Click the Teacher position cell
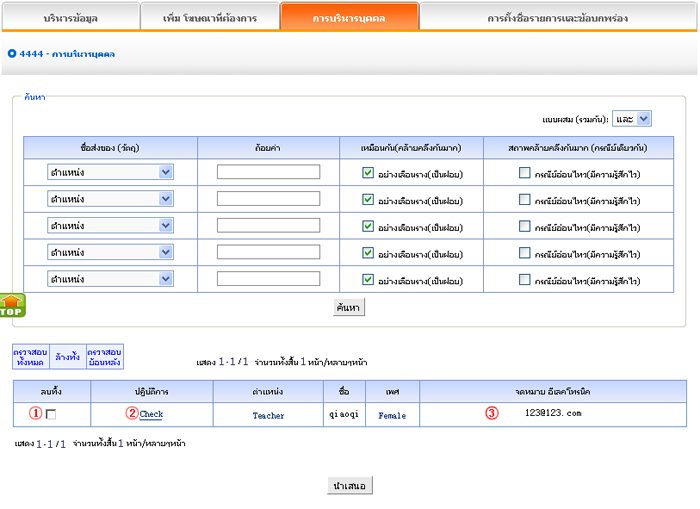Image resolution: width=700 pixels, height=509 pixels. tap(268, 415)
